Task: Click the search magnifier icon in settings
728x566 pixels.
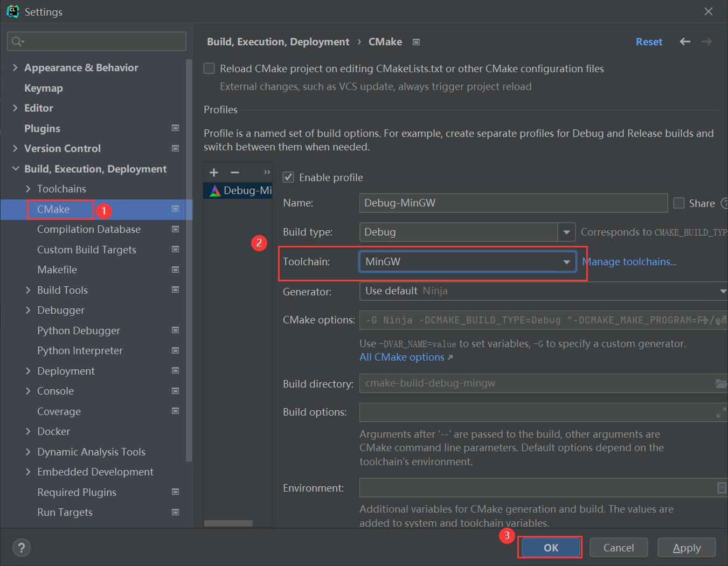Action: point(18,42)
